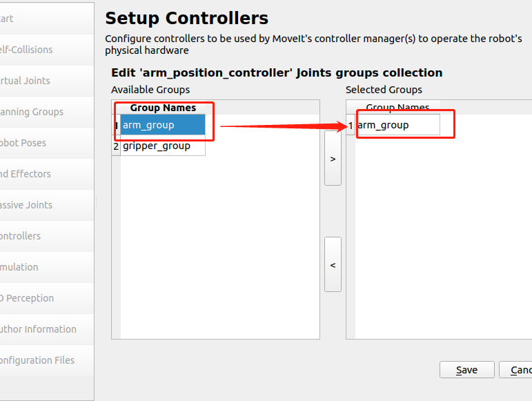Select arm_group in Selected Groups list

click(x=397, y=125)
